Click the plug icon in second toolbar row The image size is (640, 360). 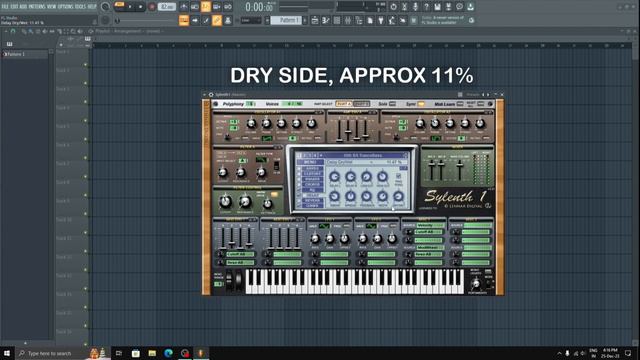[x=380, y=20]
